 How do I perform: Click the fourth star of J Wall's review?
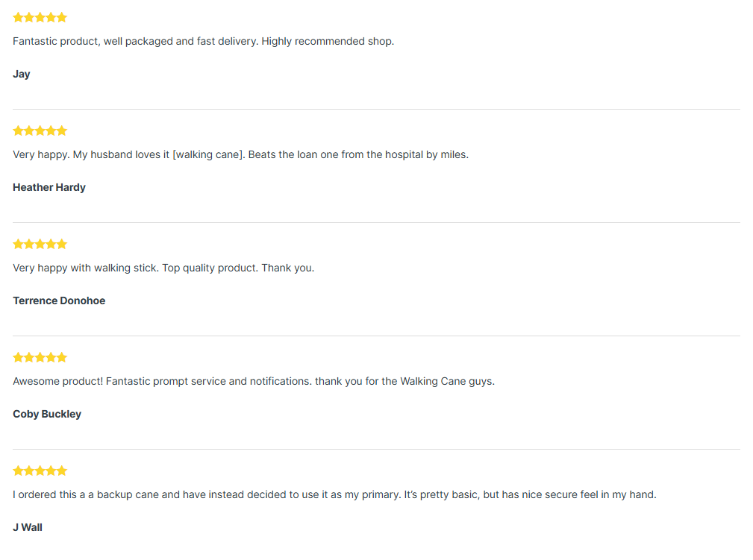click(x=51, y=471)
